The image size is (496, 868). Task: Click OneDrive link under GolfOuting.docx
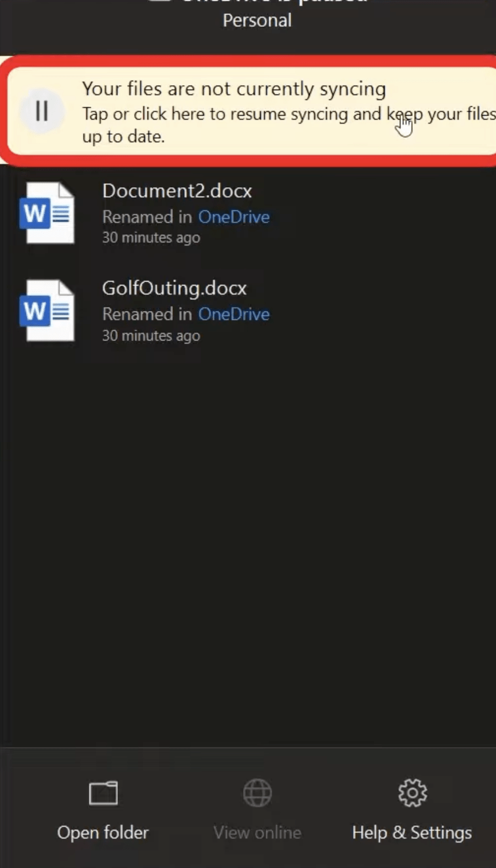(x=234, y=314)
